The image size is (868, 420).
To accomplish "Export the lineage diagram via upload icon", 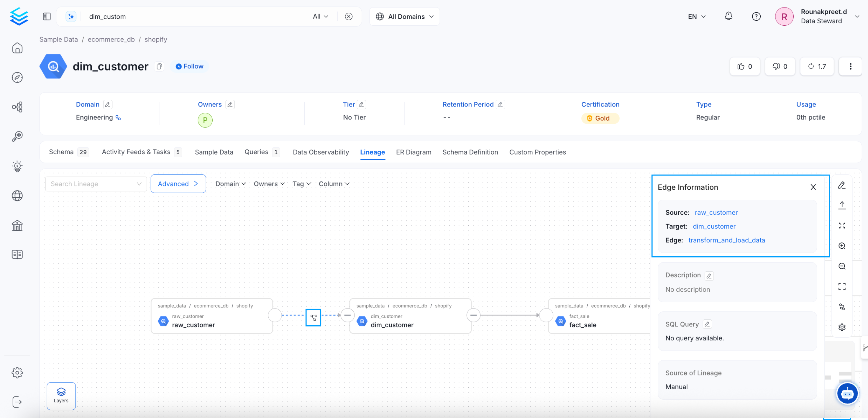I will [x=842, y=204].
